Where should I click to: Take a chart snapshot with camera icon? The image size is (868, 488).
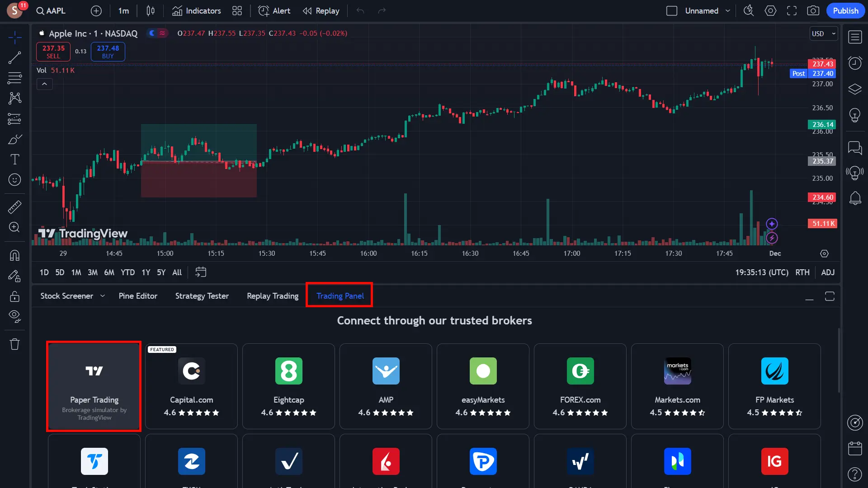pos(813,11)
